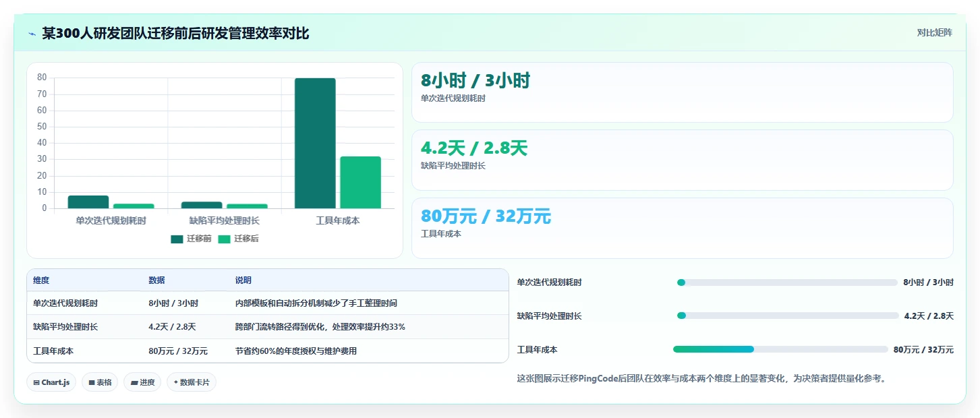Select the 4.2天 / 2.8天 data card
This screenshot has width=980, height=418.
pyautogui.click(x=683, y=160)
